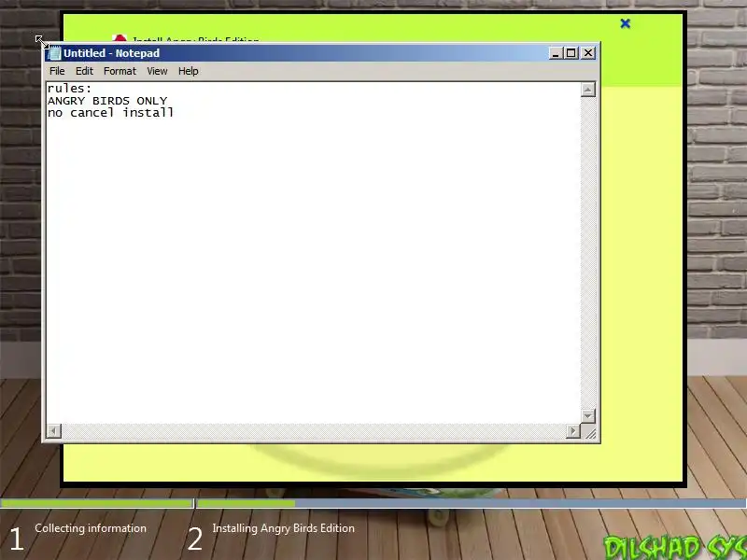Click the 'no cancel install' text line

(110, 113)
